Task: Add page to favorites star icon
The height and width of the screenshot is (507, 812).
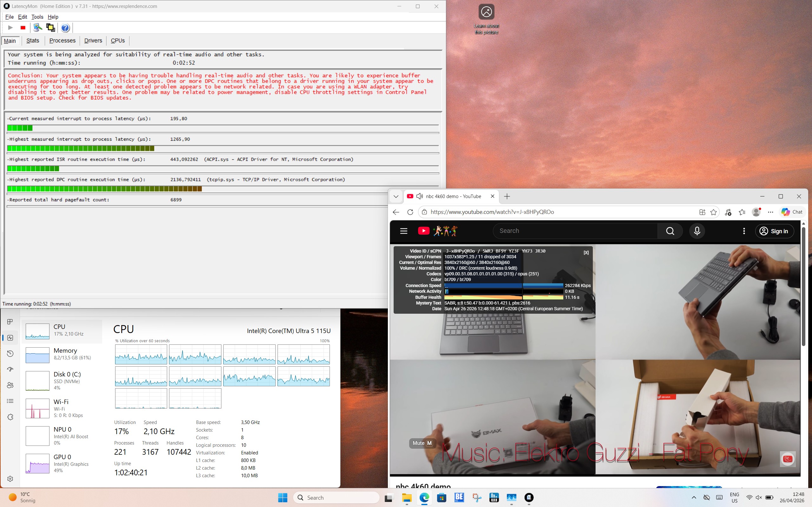Action: click(714, 212)
